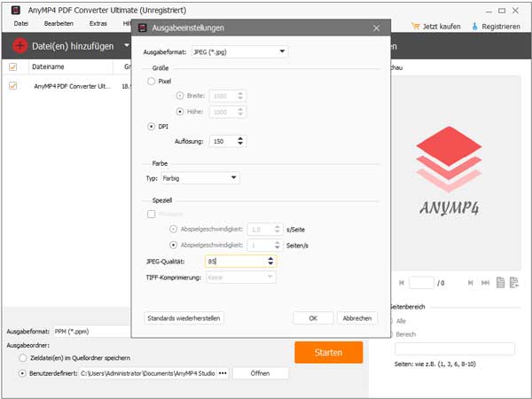Toggle the checkbox under Speziell section

click(152, 214)
